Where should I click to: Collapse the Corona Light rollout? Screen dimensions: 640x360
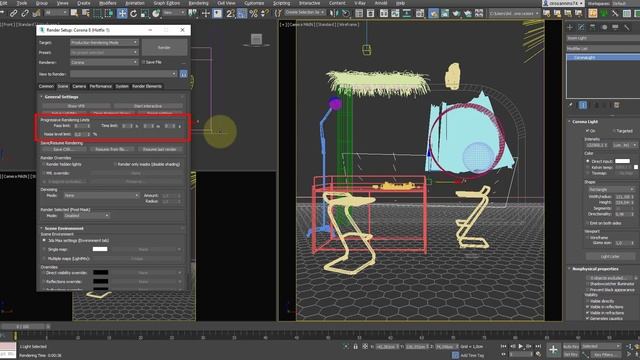[585, 122]
